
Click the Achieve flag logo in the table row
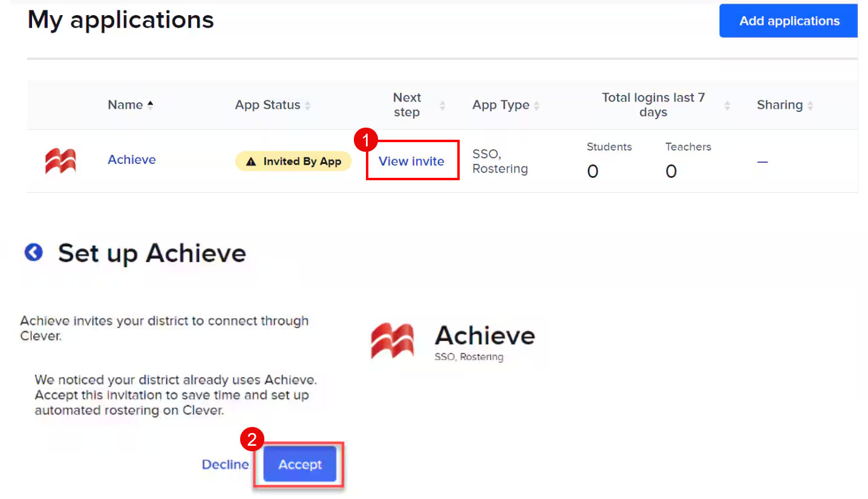pos(60,160)
